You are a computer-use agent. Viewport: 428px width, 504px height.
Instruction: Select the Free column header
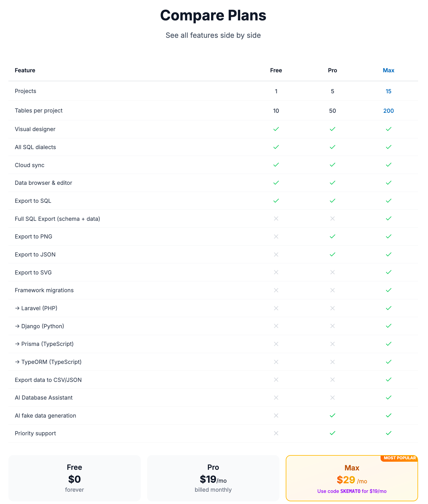tap(276, 70)
